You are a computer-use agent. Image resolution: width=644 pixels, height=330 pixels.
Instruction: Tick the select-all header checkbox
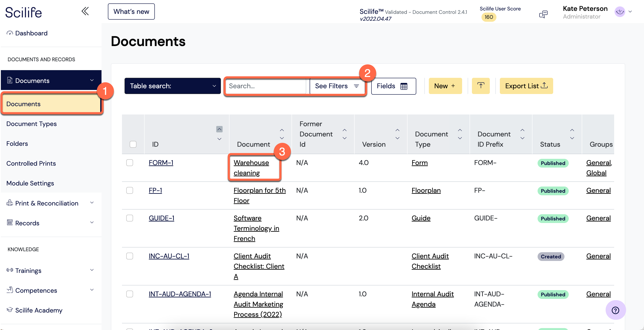[x=133, y=144]
